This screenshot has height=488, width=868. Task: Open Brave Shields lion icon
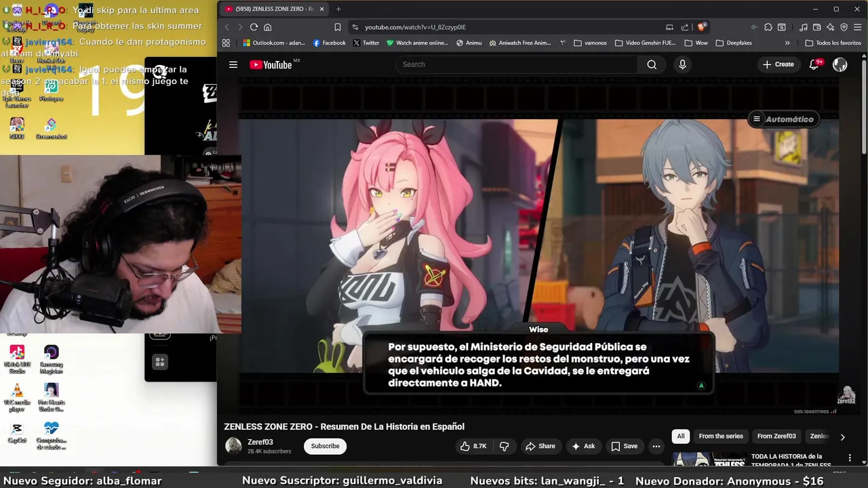coord(702,27)
